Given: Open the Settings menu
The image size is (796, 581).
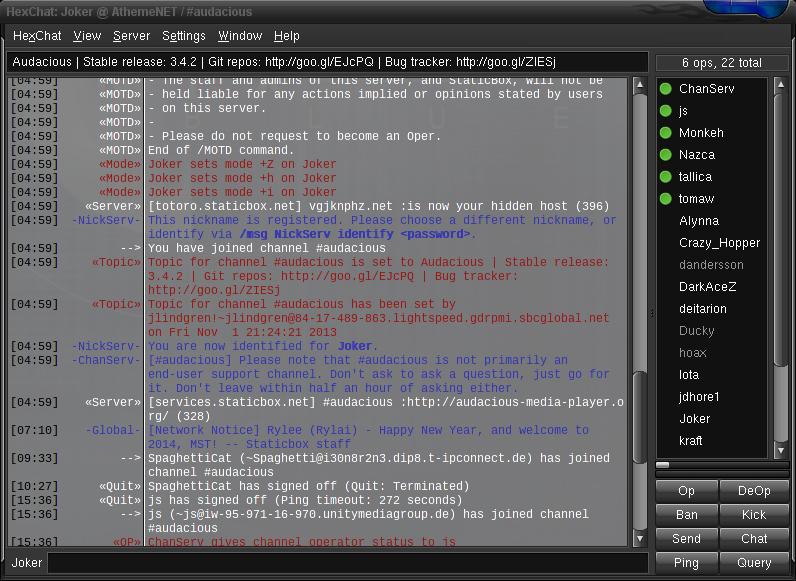Looking at the screenshot, I should click(x=184, y=36).
